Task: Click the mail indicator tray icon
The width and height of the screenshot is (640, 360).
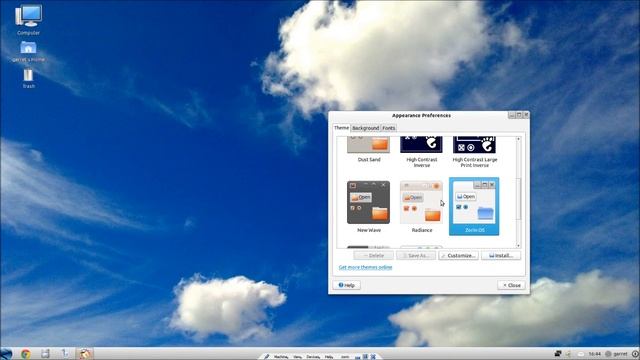Action: click(581, 354)
